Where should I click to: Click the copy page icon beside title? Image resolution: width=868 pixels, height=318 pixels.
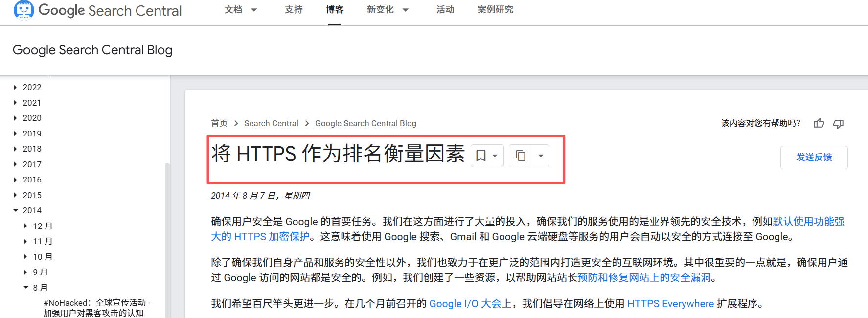(x=521, y=156)
